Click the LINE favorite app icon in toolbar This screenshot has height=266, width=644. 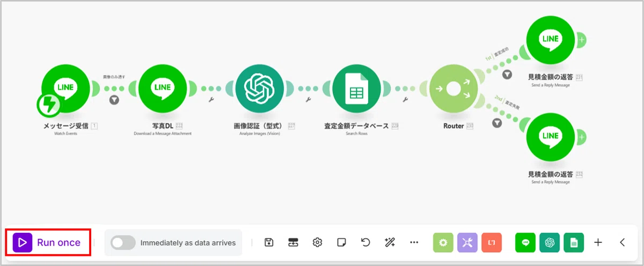[x=525, y=242]
